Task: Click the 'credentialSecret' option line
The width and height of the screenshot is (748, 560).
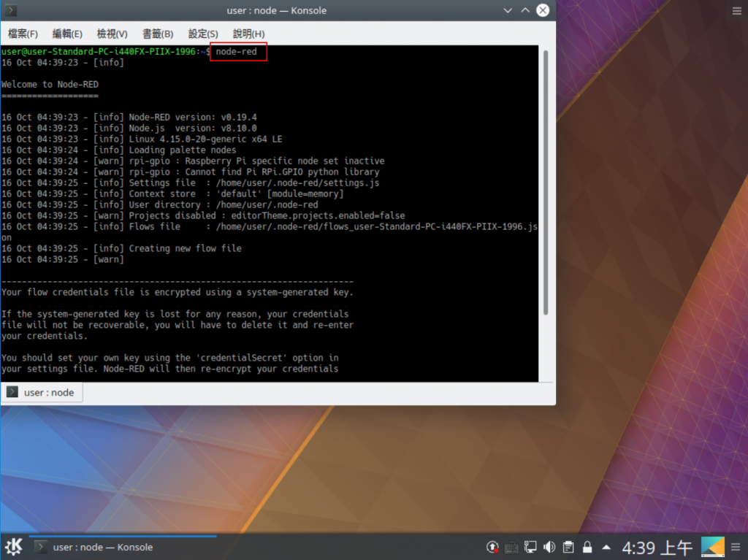Action: (169, 358)
